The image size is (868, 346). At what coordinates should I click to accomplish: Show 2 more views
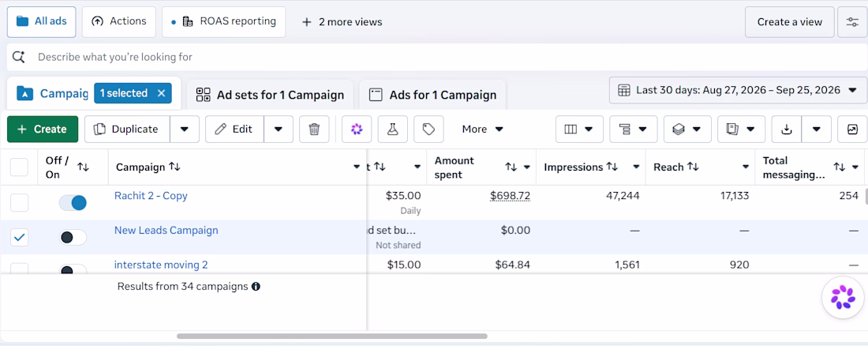[x=342, y=22]
